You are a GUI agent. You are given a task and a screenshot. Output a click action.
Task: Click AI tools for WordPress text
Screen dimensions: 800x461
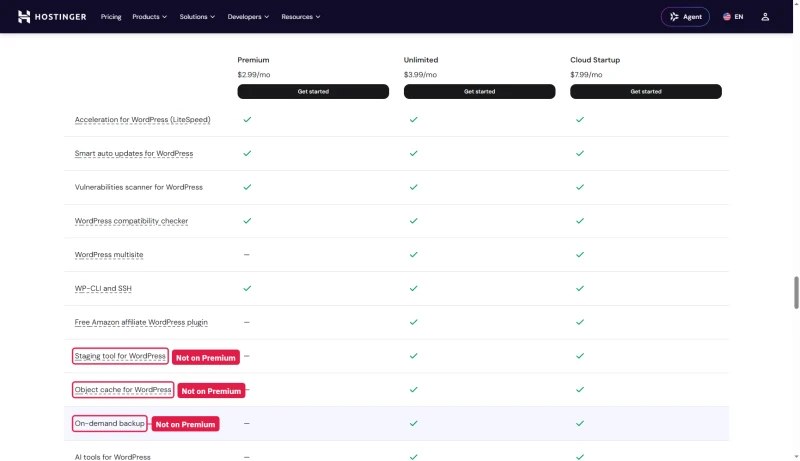point(112,457)
